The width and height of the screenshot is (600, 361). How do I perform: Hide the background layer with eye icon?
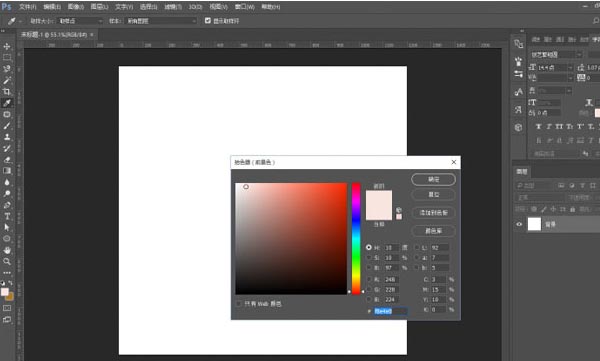(x=519, y=224)
